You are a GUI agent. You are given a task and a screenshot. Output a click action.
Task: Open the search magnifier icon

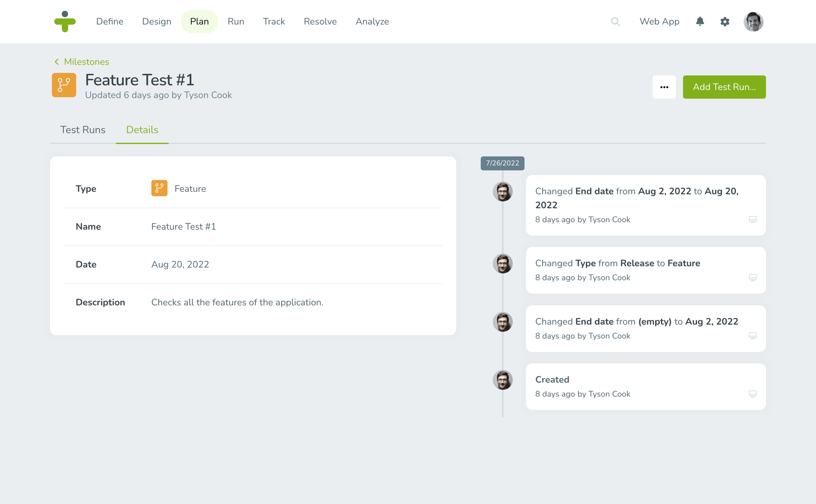615,22
